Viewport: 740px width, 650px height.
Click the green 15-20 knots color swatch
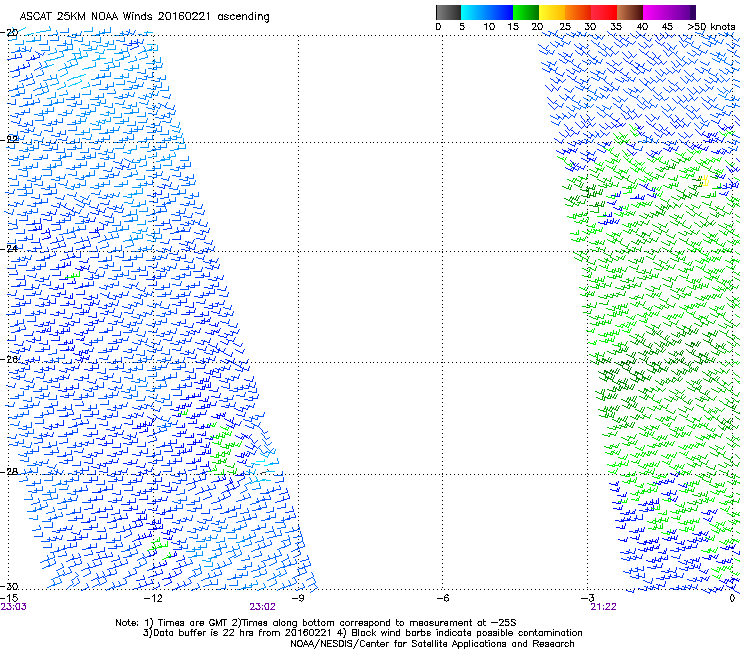coord(526,12)
